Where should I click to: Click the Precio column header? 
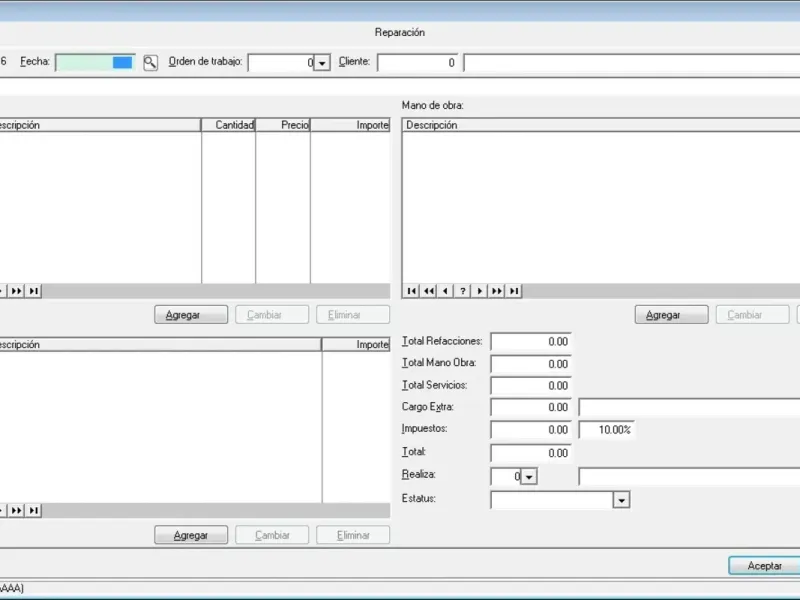coord(283,125)
